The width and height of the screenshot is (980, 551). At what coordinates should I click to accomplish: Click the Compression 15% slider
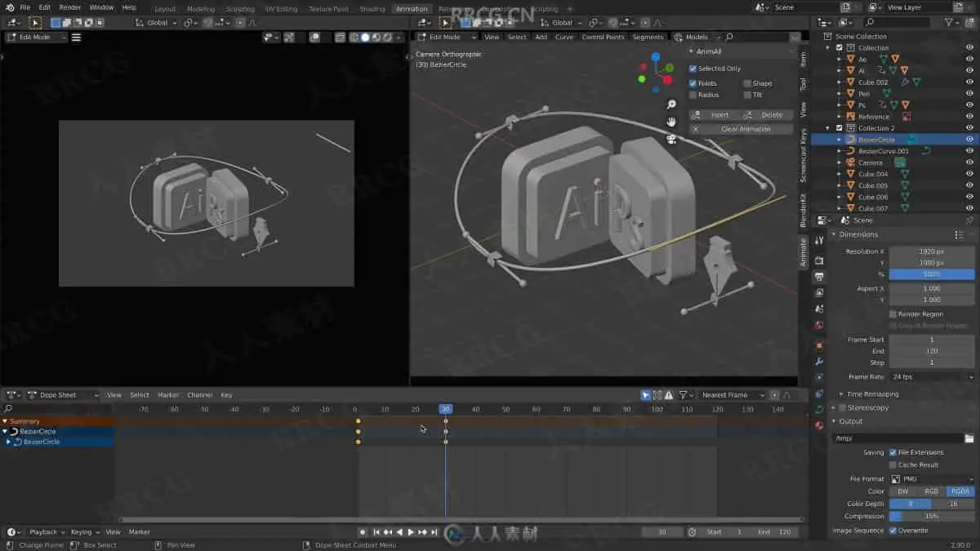[932, 516]
